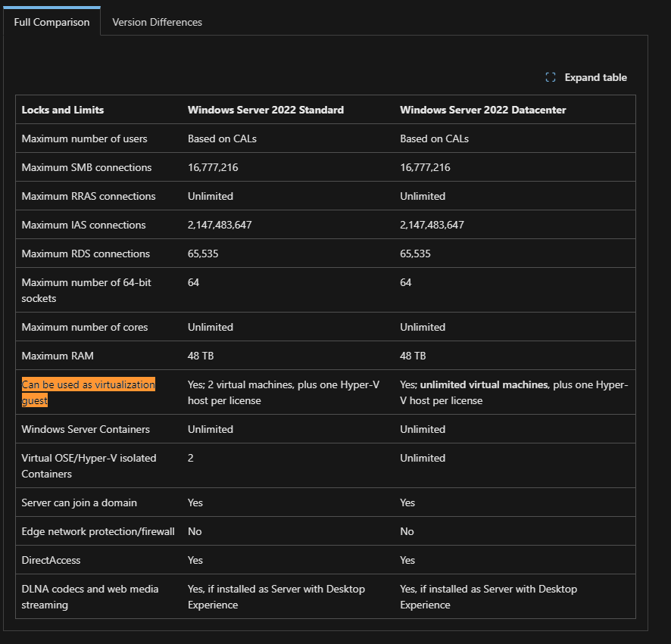
Task: Select the Locks and Limits column header
Action: tap(63, 110)
